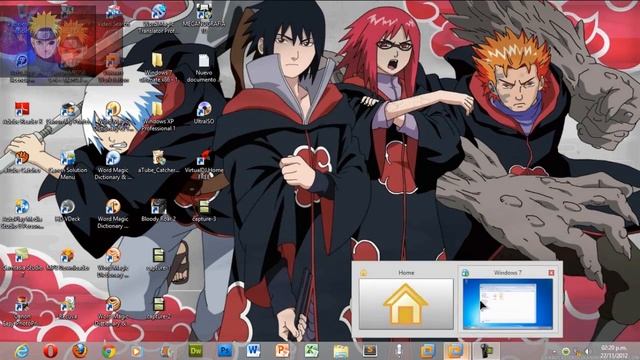Launch the aTube_Catcher desktop shortcut
640x360 pixels.
(158, 162)
